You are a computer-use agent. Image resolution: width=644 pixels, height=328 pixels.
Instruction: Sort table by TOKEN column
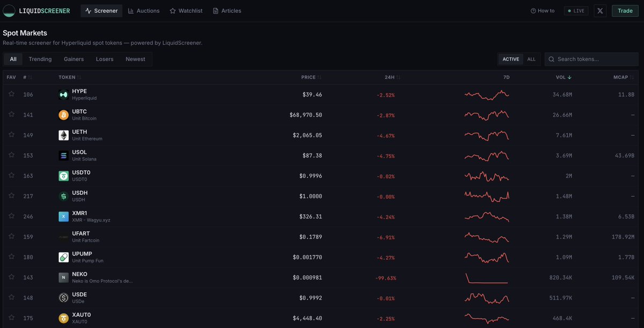tap(70, 77)
